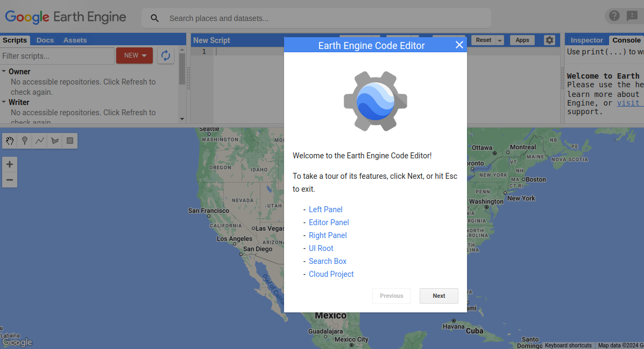Click the San Francisco map label
Screen dimensions: 644x349
pyautogui.click(x=209, y=211)
